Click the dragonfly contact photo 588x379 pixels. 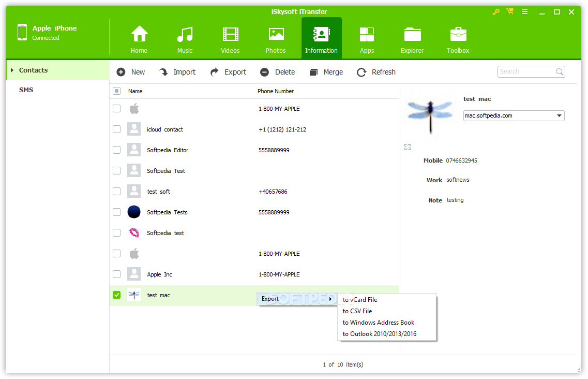430,116
